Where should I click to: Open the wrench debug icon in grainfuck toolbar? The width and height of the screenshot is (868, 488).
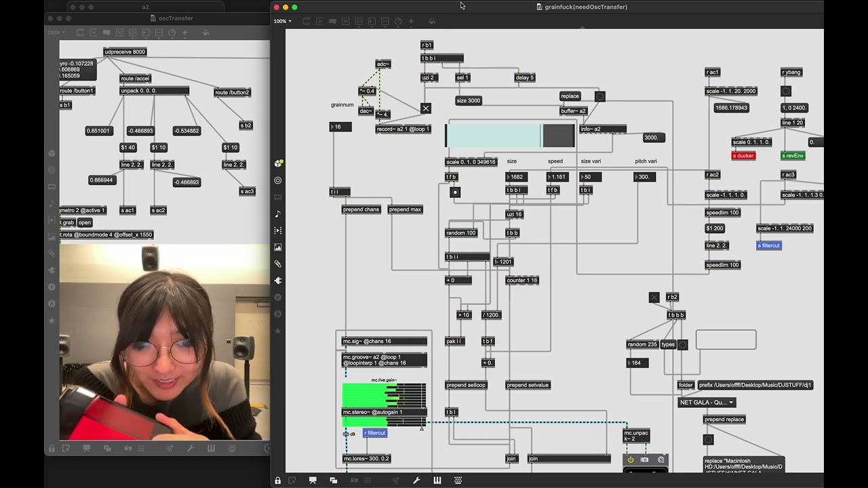point(416,481)
